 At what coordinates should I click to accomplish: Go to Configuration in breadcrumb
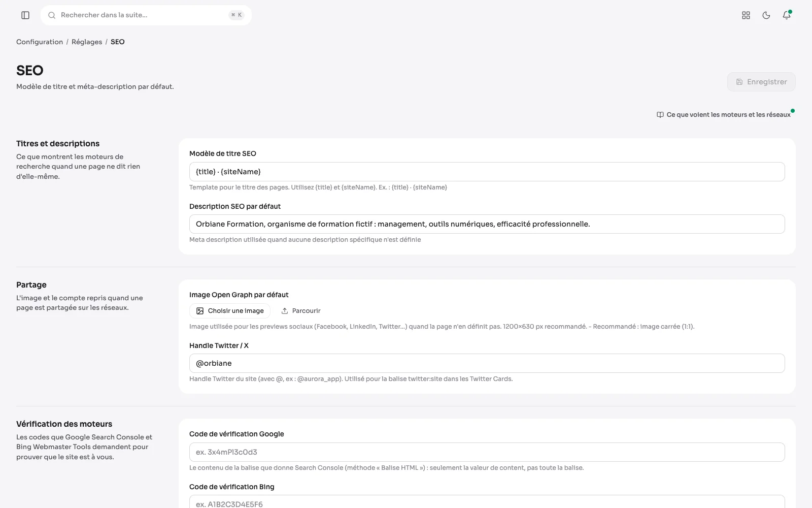pos(40,42)
